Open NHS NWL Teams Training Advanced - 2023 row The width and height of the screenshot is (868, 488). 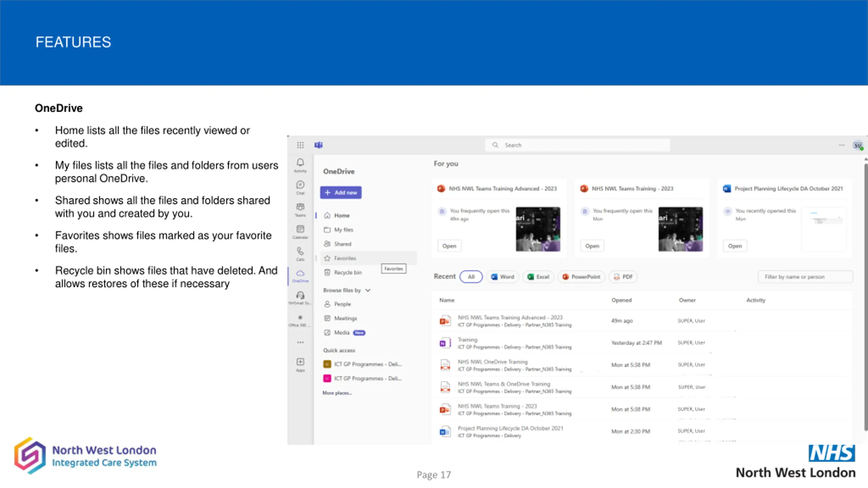coord(642,321)
